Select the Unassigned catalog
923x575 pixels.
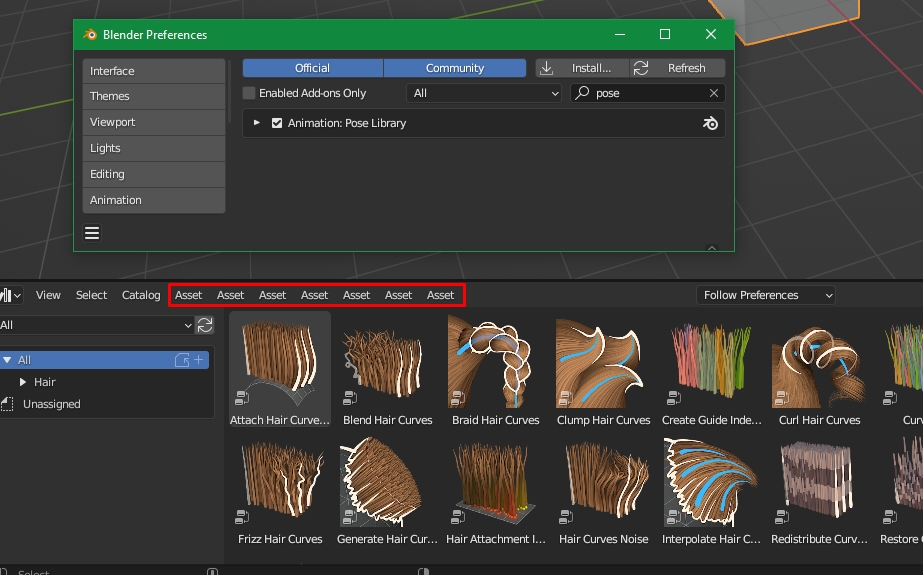pyautogui.click(x=51, y=404)
